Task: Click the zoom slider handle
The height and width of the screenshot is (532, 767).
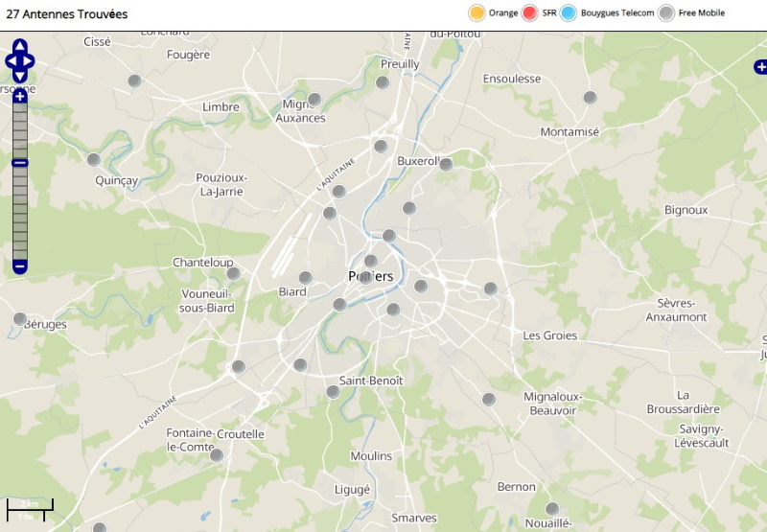Action: [20, 163]
